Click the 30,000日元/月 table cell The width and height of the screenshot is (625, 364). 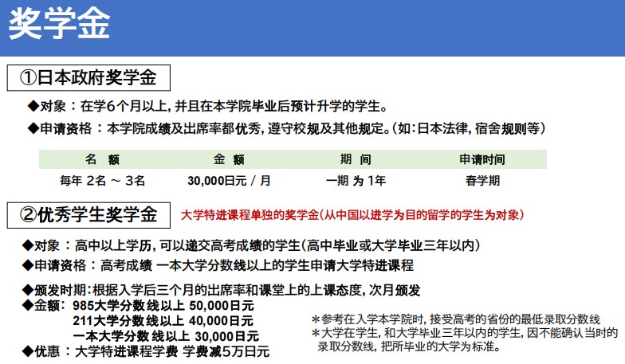pyautogui.click(x=229, y=180)
